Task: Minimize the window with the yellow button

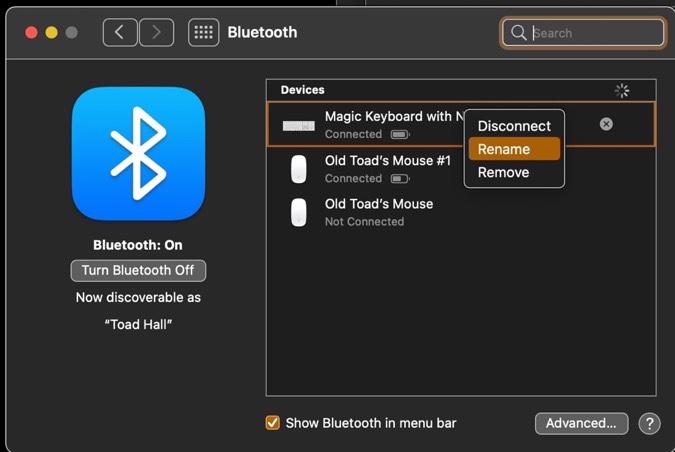Action: (52, 33)
